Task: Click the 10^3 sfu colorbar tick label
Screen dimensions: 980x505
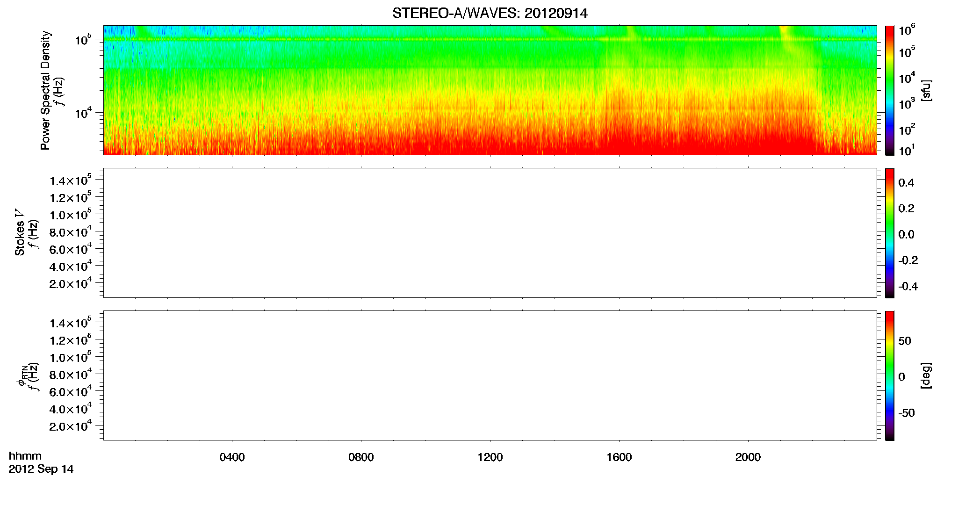Action: click(907, 103)
